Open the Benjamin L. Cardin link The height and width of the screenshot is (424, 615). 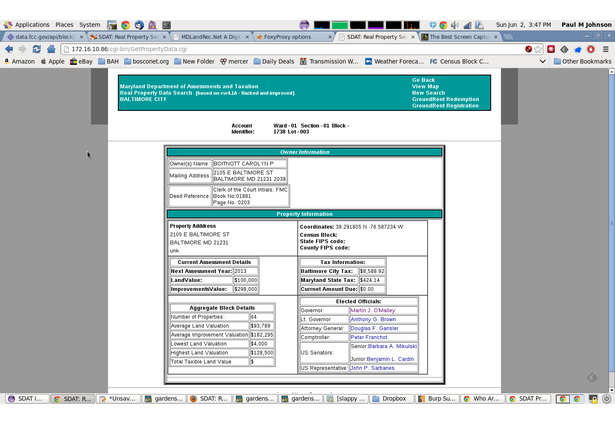pyautogui.click(x=390, y=359)
